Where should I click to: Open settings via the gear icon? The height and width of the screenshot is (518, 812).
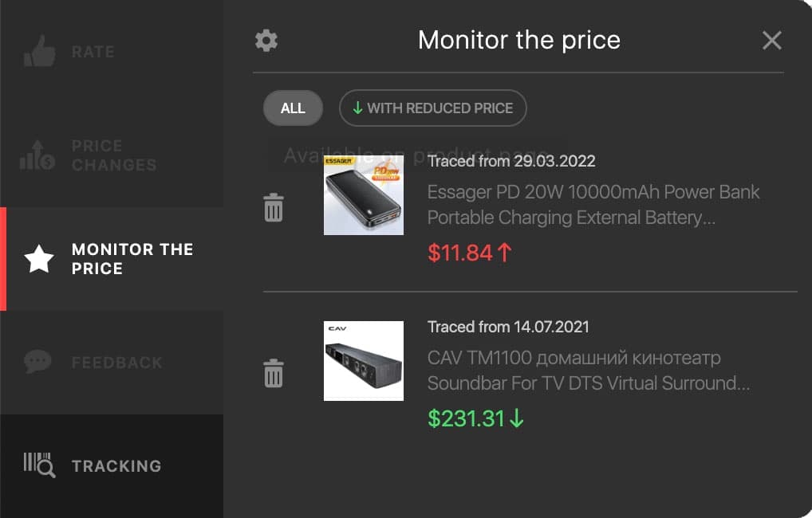(266, 41)
